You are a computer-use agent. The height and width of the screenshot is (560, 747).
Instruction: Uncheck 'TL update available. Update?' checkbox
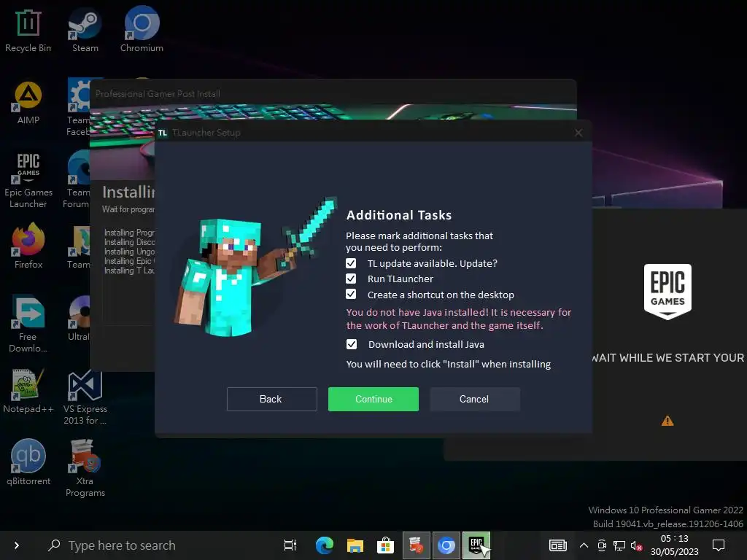[351, 263]
